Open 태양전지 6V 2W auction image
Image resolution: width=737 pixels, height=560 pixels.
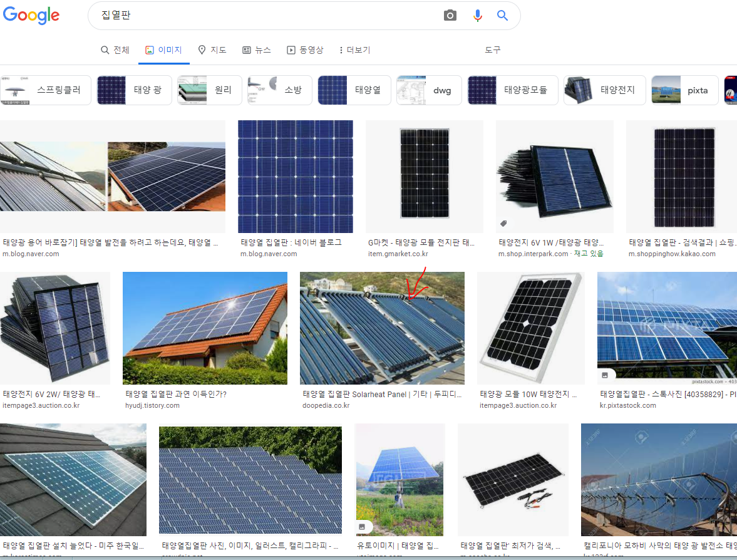(x=55, y=328)
